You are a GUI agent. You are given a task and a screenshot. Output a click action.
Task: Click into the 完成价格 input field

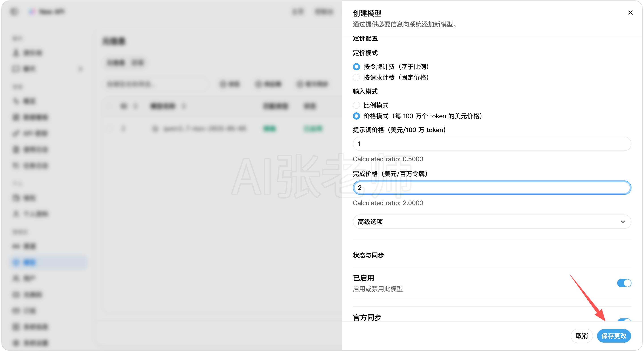(492, 188)
